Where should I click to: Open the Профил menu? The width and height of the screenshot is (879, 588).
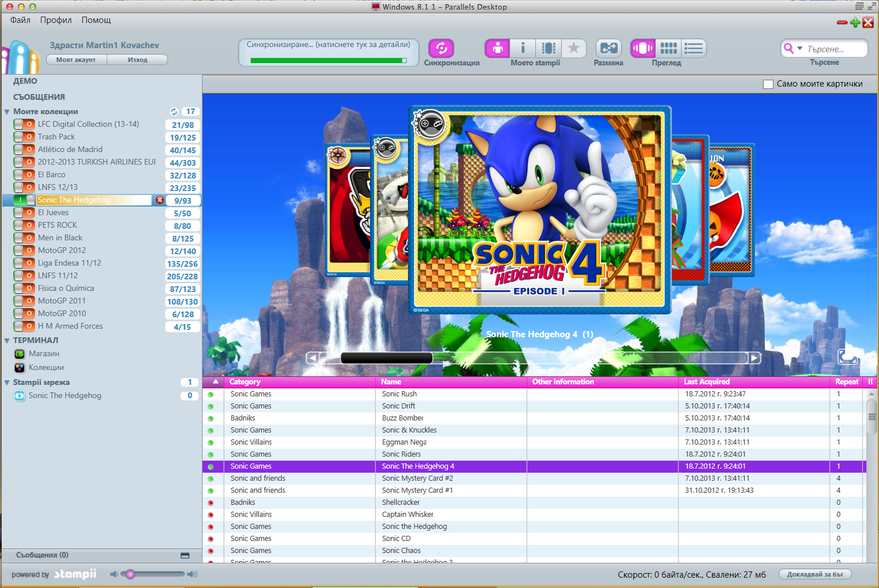point(56,20)
